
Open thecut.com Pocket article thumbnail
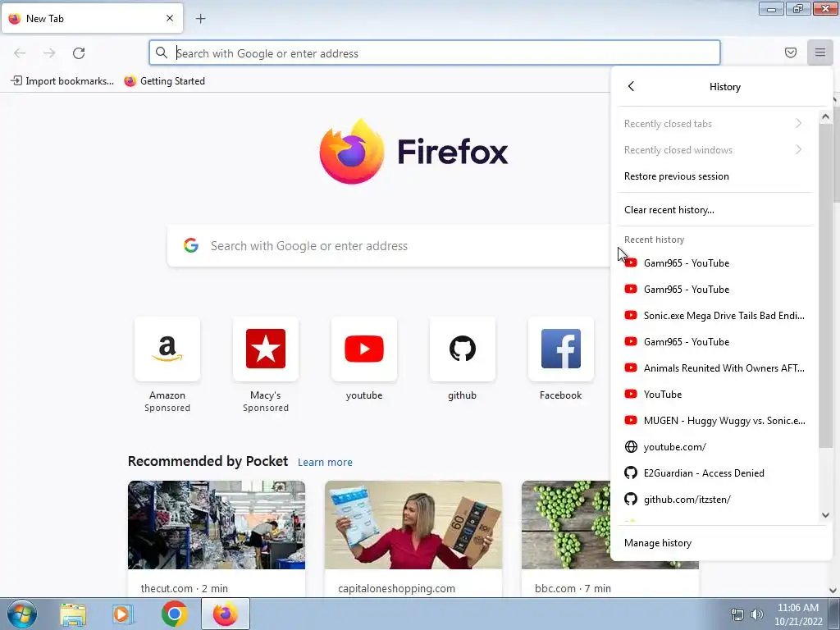pos(217,525)
